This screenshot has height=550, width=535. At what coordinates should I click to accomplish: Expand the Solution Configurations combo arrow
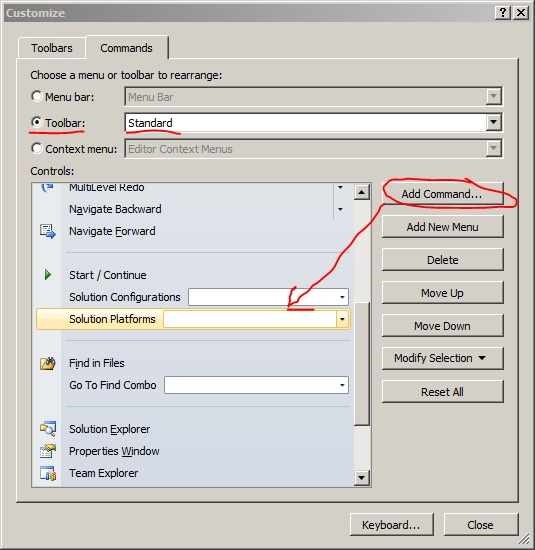click(x=342, y=297)
